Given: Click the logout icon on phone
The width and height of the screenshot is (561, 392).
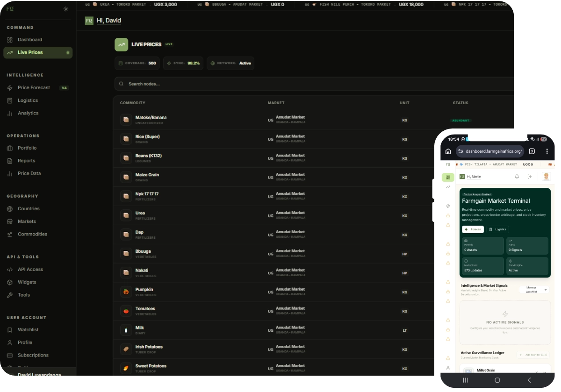Looking at the screenshot, I should point(530,177).
